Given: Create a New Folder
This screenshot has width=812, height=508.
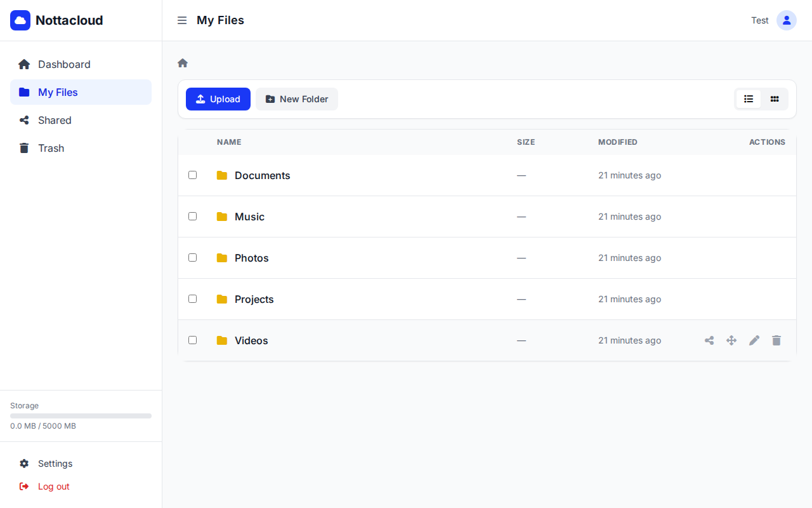Looking at the screenshot, I should click(x=296, y=99).
